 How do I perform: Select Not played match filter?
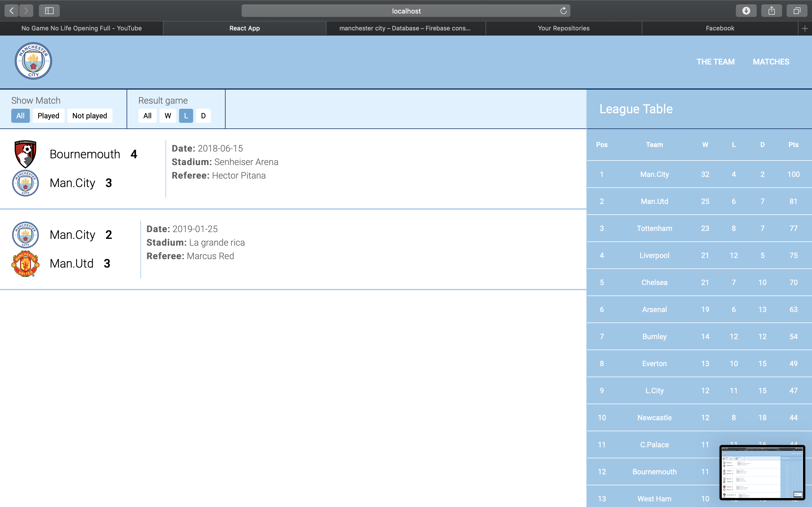point(90,116)
